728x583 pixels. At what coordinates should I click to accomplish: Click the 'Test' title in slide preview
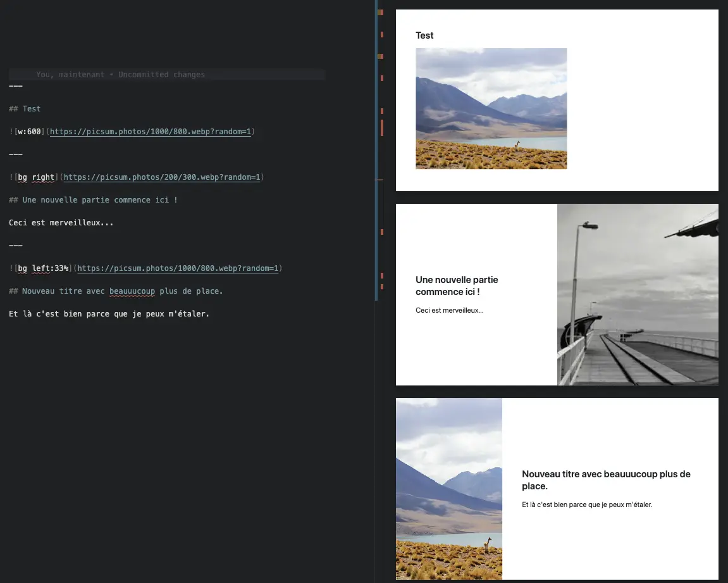(x=424, y=35)
